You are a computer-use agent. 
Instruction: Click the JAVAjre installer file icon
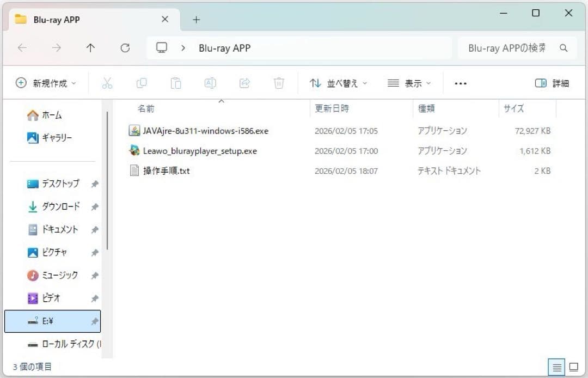tap(134, 131)
